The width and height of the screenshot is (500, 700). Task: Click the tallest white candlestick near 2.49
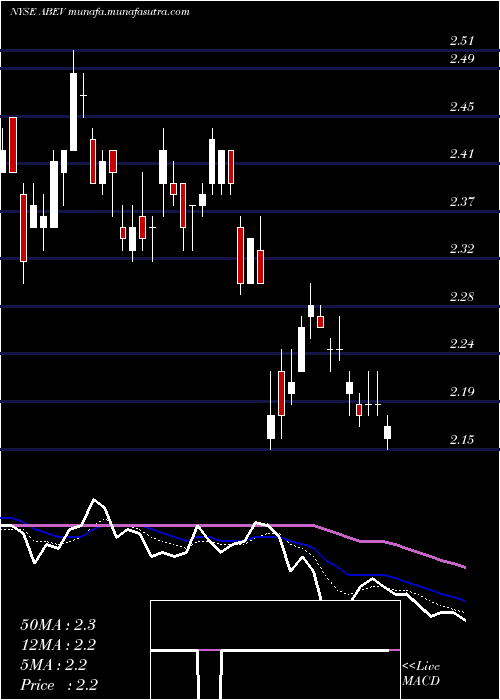[x=74, y=112]
